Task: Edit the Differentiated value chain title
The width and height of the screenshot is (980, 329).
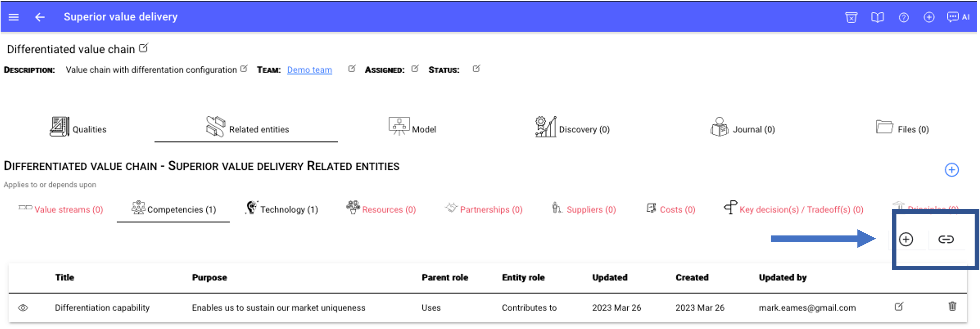Action: 143,48
